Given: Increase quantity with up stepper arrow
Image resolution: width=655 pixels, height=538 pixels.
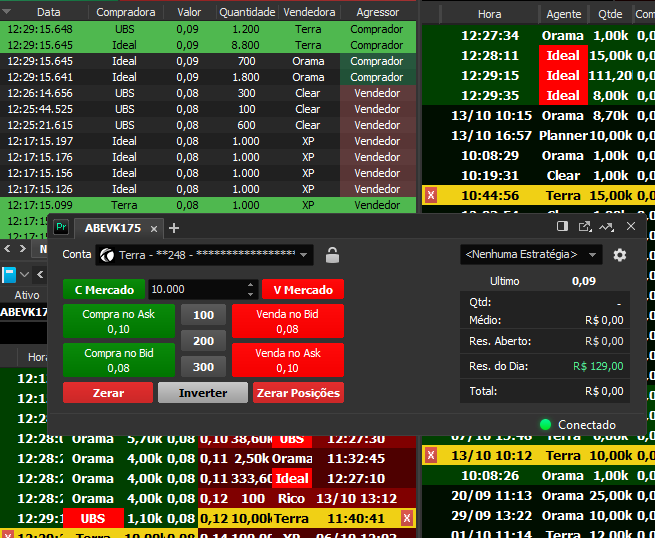Looking at the screenshot, I should click(250, 285).
